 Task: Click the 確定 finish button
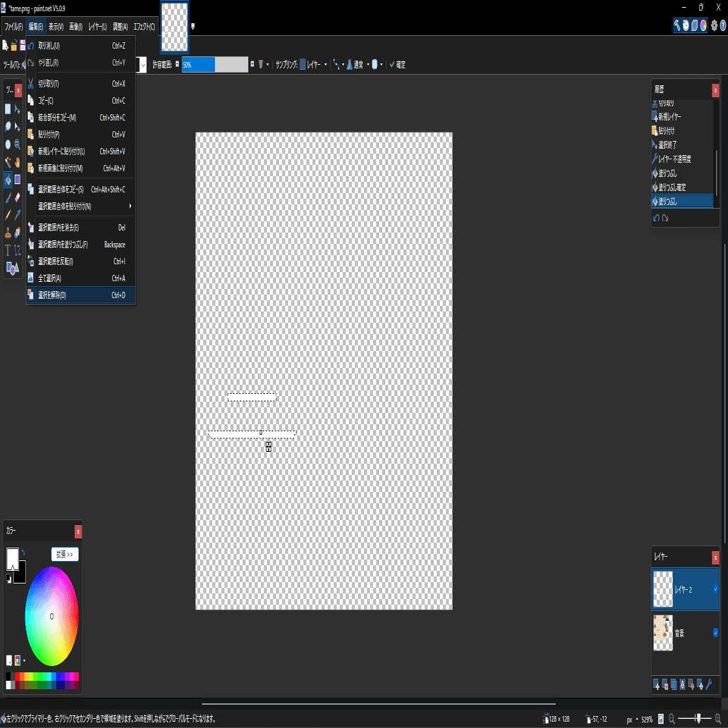[x=397, y=65]
